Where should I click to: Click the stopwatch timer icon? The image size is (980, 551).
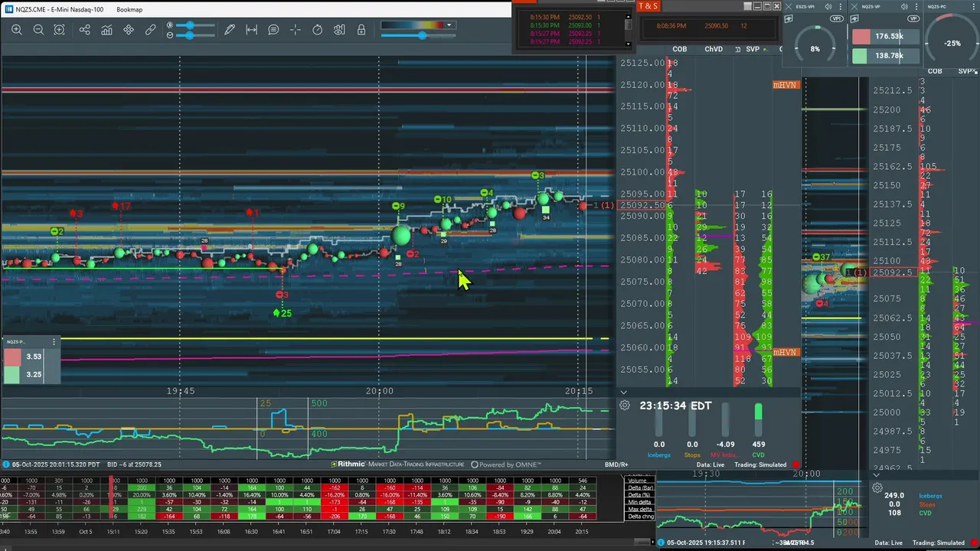tap(318, 30)
